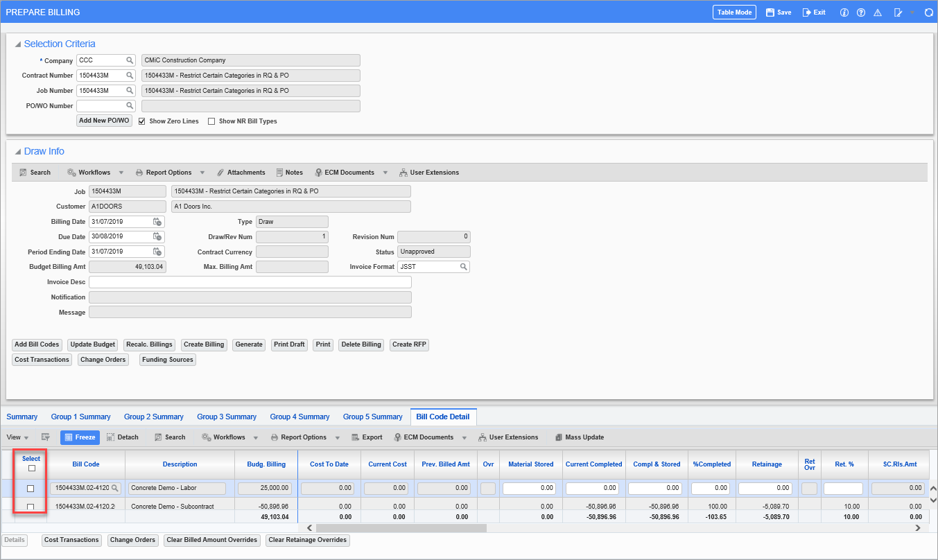938x560 pixels.
Task: Click the Delete Billing button
Action: point(361,344)
